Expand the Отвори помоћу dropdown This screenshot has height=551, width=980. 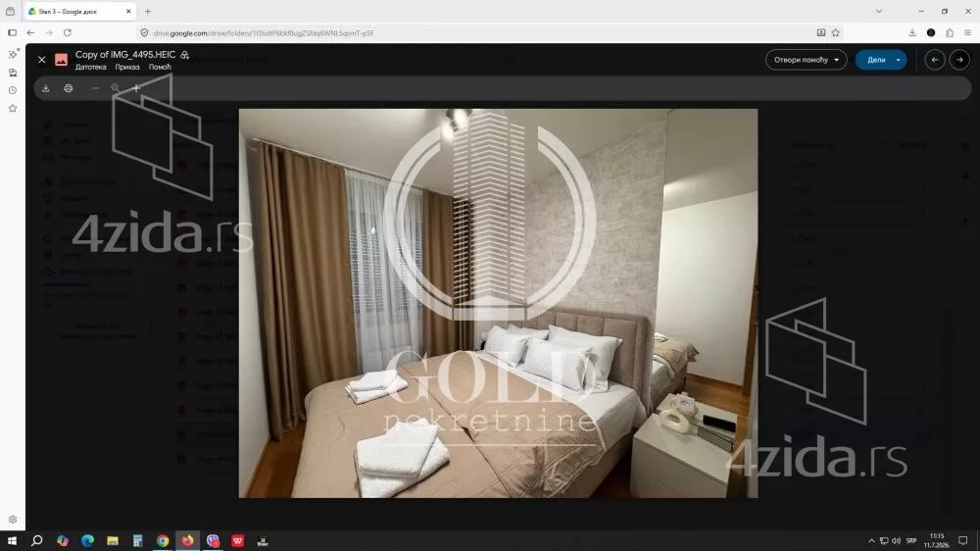806,60
